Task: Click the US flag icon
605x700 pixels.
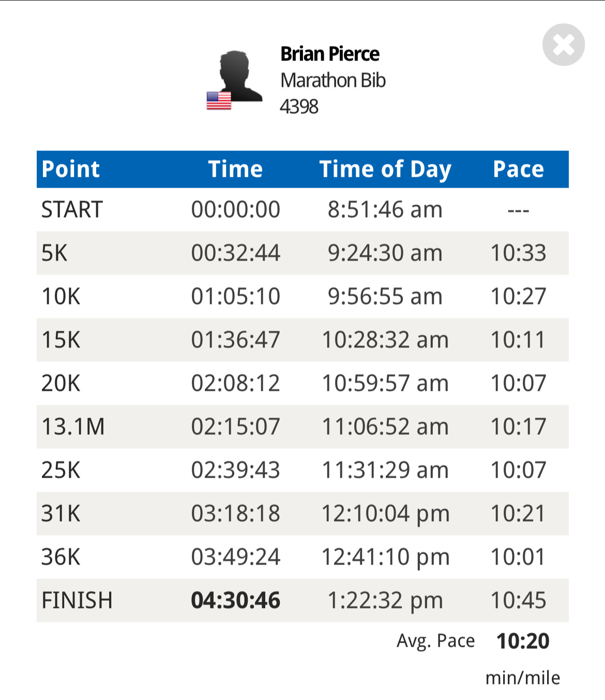Action: click(219, 100)
